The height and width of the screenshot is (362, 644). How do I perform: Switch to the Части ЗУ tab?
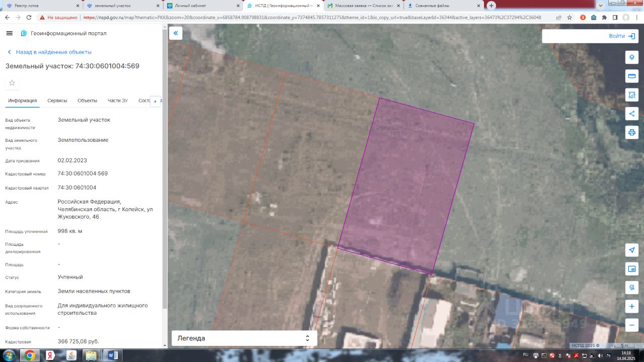118,101
